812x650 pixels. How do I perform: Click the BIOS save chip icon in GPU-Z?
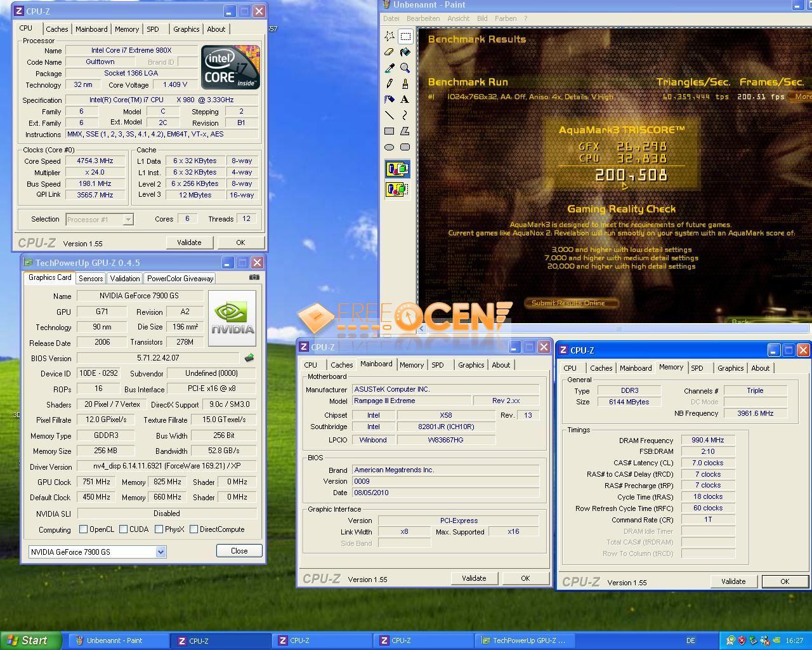click(x=249, y=358)
